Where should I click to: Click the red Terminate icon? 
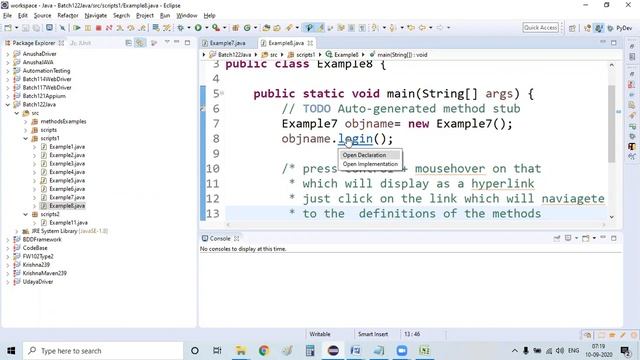coord(98,28)
